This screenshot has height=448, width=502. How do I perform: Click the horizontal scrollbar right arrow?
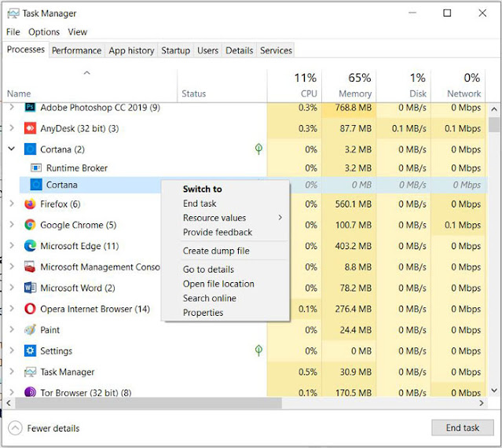point(482,403)
